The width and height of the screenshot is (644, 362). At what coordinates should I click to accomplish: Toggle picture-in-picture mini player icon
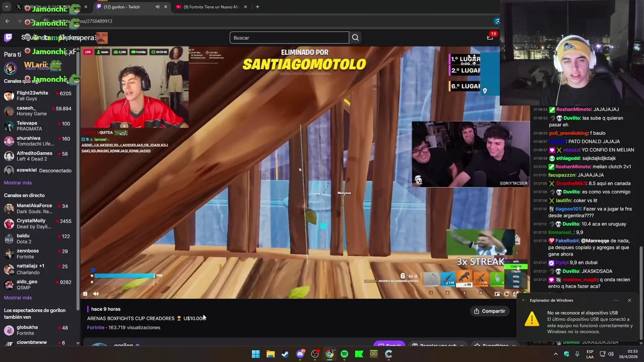pos(497,294)
